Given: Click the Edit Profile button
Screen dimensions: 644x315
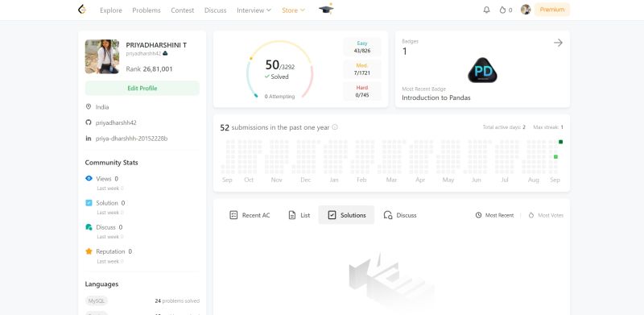Looking at the screenshot, I should click(142, 88).
